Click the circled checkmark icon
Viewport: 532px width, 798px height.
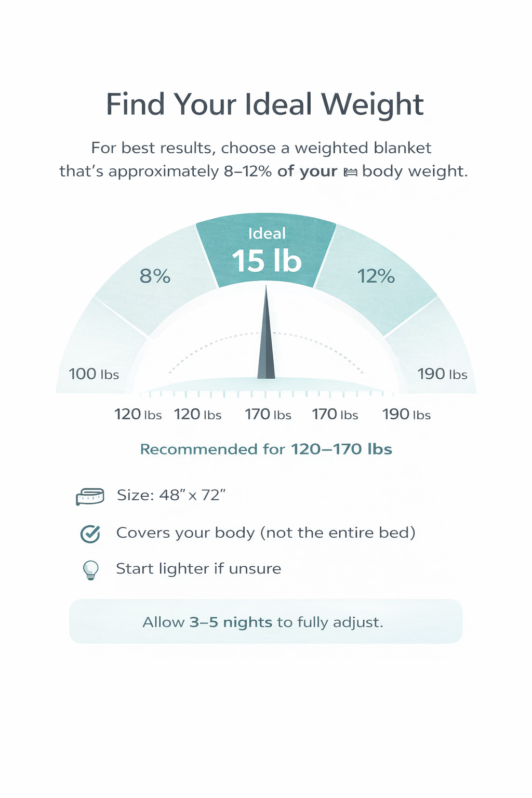90,534
